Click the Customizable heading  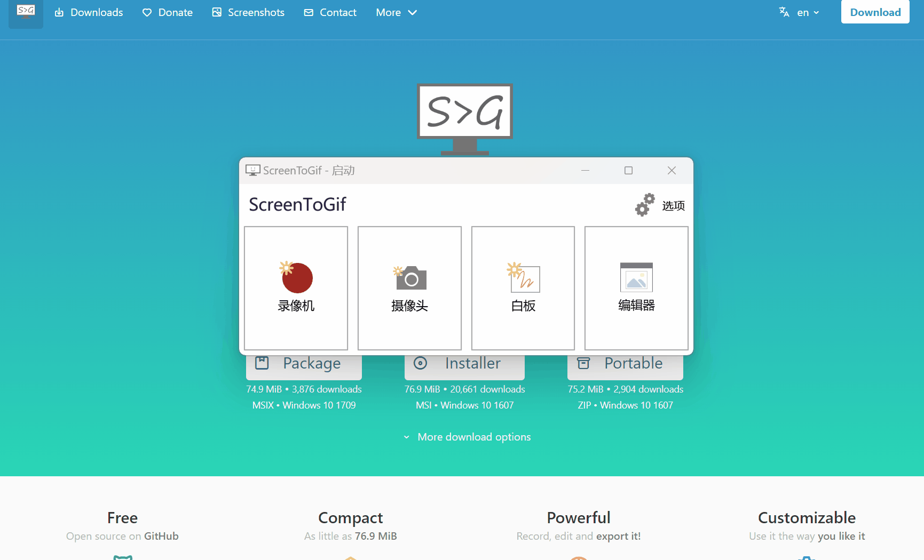[807, 518]
